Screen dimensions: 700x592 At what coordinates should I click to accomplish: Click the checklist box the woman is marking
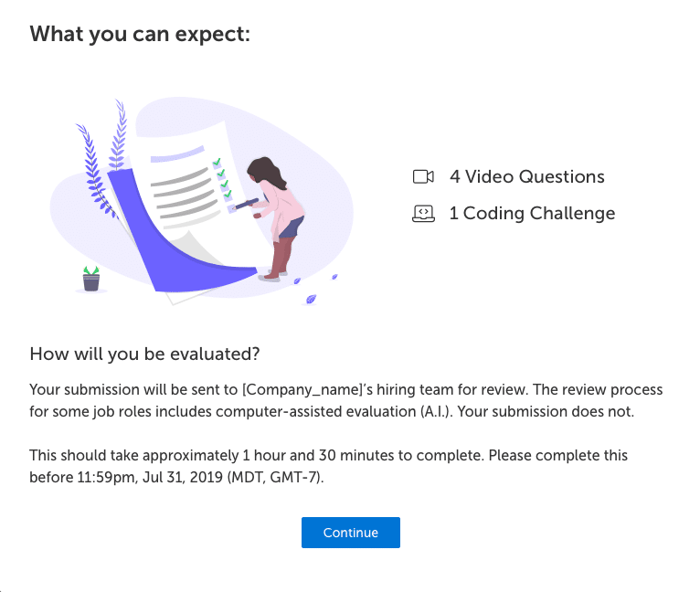[229, 209]
